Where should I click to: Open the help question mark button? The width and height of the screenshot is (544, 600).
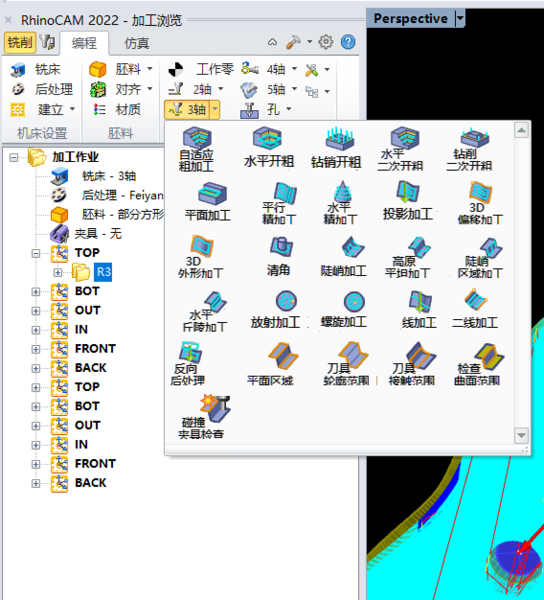pos(348,42)
